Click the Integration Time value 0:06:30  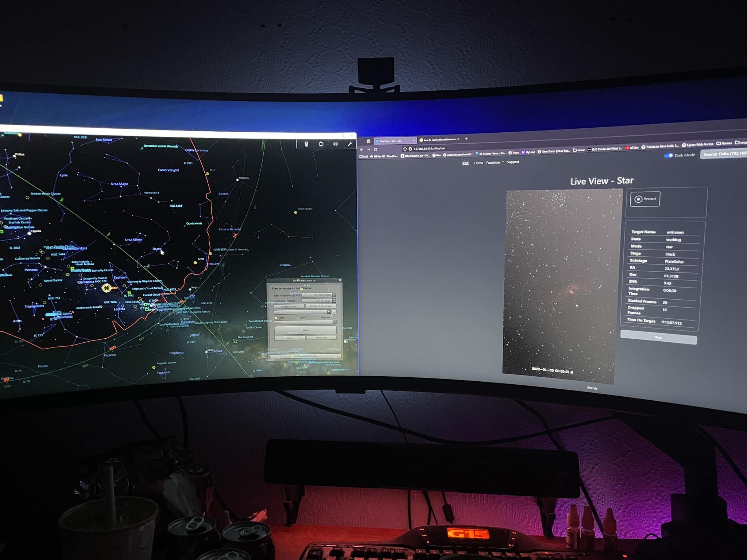[x=670, y=291]
